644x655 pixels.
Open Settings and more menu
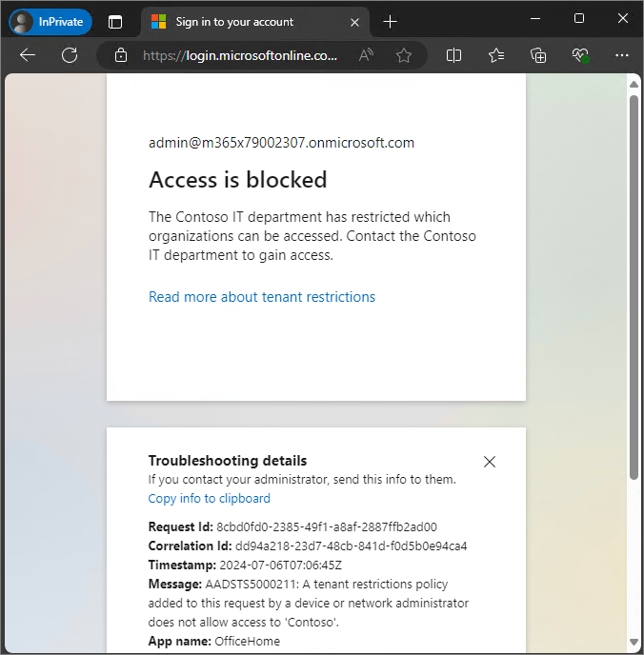pyautogui.click(x=621, y=55)
